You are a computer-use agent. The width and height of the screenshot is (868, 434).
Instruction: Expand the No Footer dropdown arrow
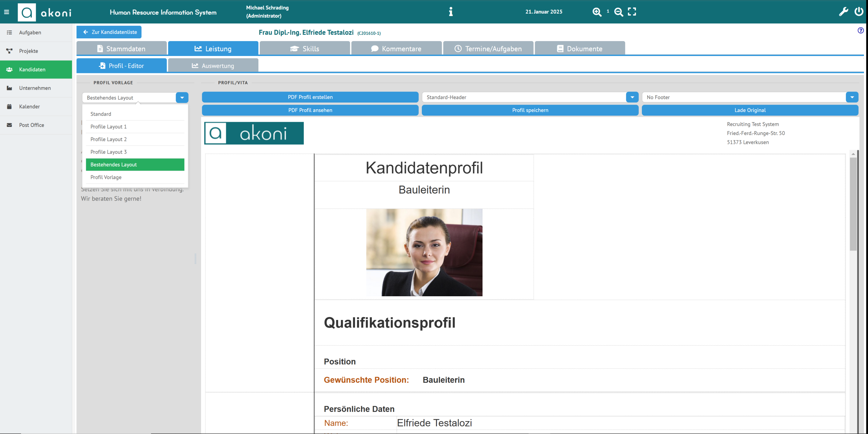click(x=852, y=97)
